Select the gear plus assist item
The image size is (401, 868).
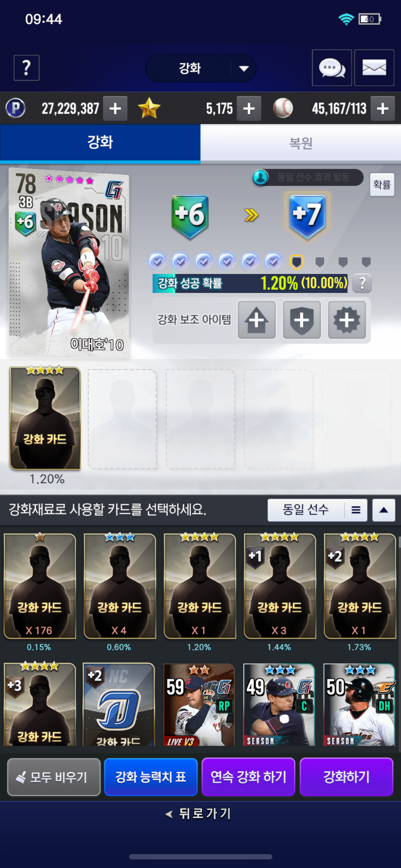point(347,320)
